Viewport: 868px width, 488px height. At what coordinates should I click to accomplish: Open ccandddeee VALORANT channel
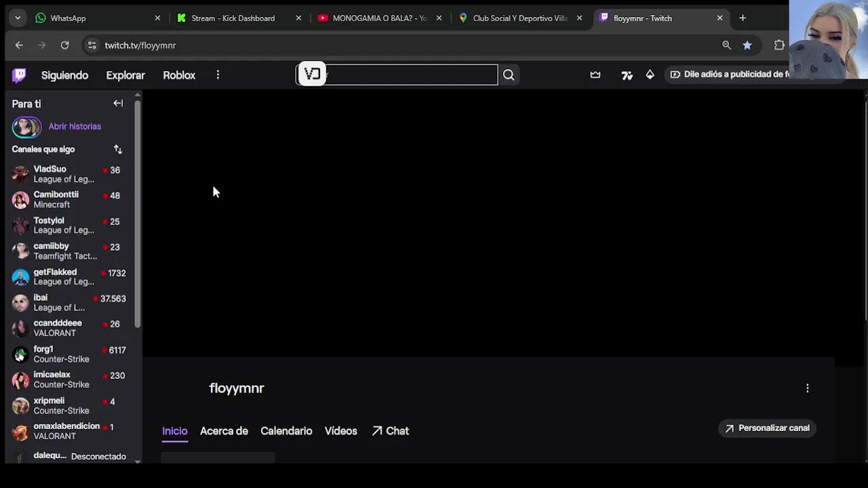point(71,328)
